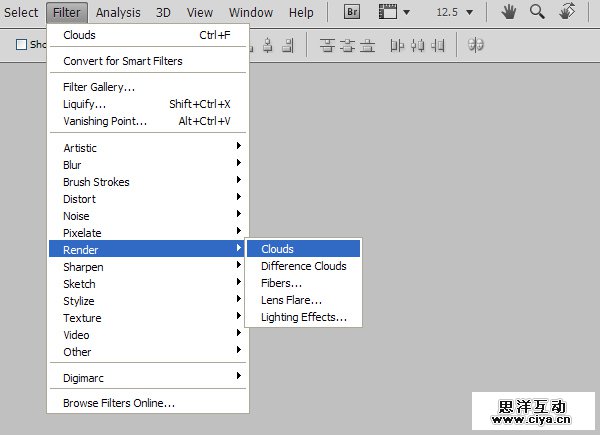Toggle the Show Transform Controls checkbox

coord(22,45)
